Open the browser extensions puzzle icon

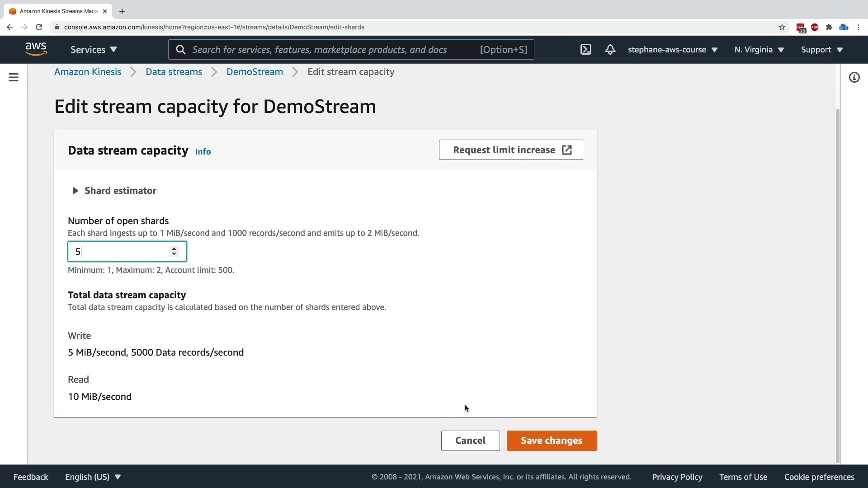point(829,27)
